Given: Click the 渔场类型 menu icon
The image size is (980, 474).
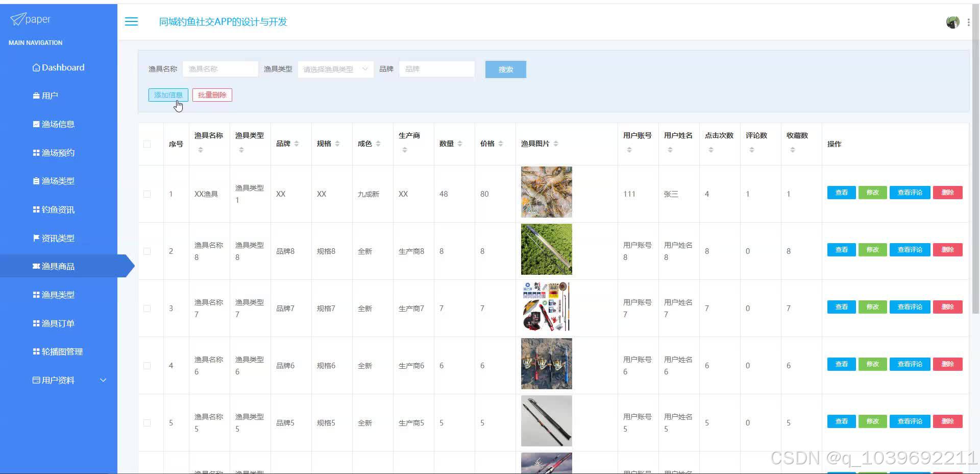Looking at the screenshot, I should pos(36,181).
